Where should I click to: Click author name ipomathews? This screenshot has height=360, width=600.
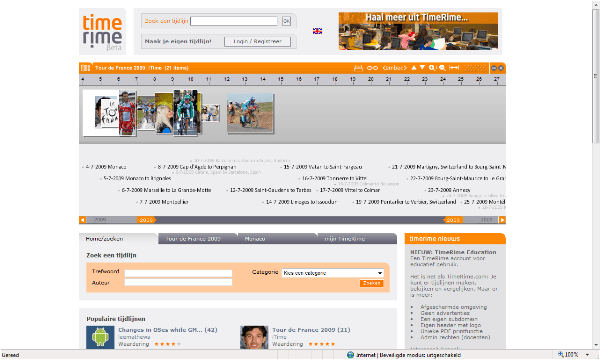[x=134, y=337]
